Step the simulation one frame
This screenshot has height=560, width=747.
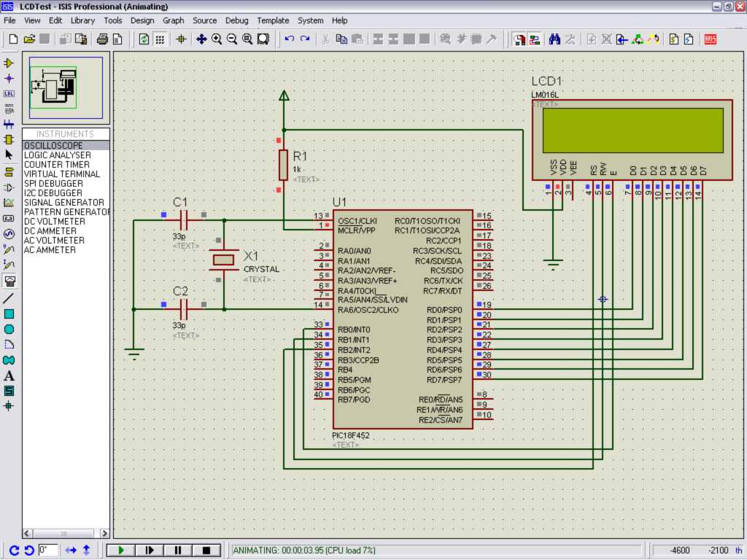[x=149, y=550]
